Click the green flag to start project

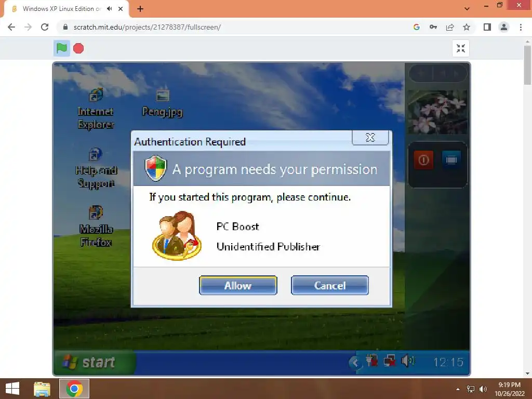61,48
